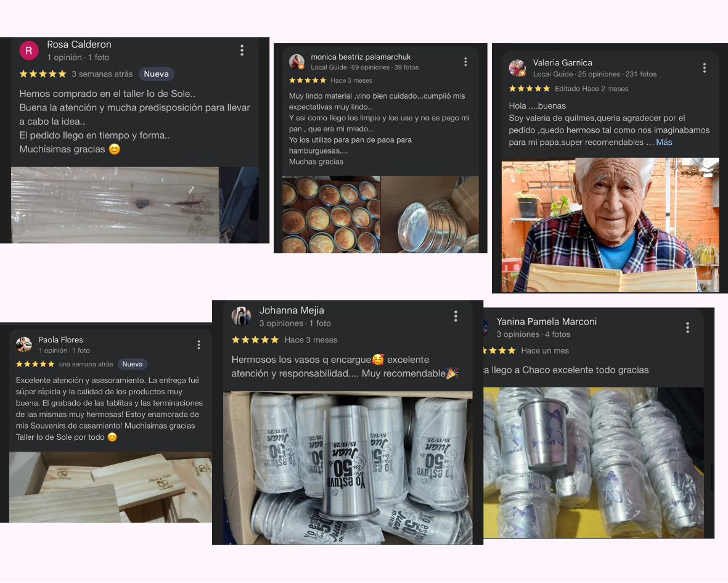Open the baked bread photo thumbnail
The image size is (728, 583).
click(x=332, y=214)
